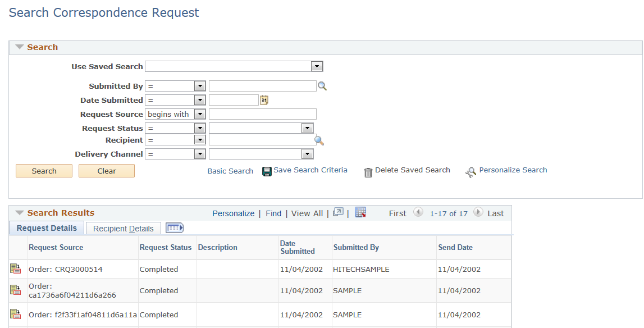Click the View All link
The width and height of the screenshot is (644, 328).
point(307,213)
